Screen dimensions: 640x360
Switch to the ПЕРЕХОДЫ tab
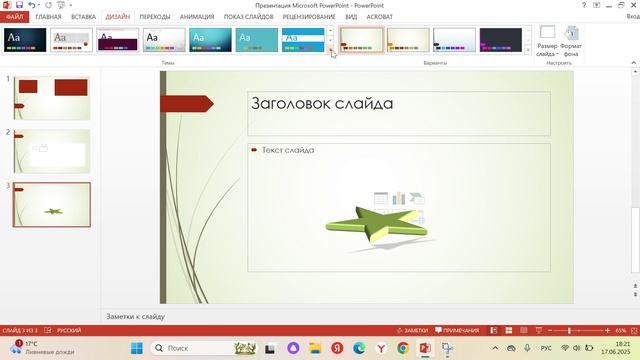click(x=155, y=17)
